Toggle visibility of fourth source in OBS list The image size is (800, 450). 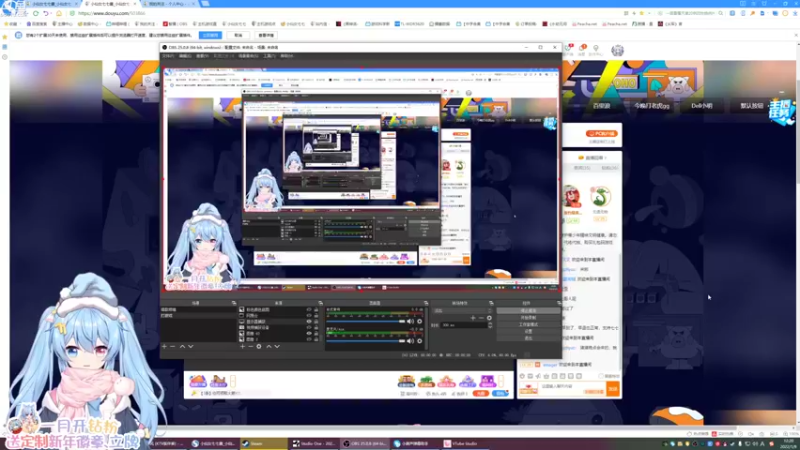[x=309, y=327]
